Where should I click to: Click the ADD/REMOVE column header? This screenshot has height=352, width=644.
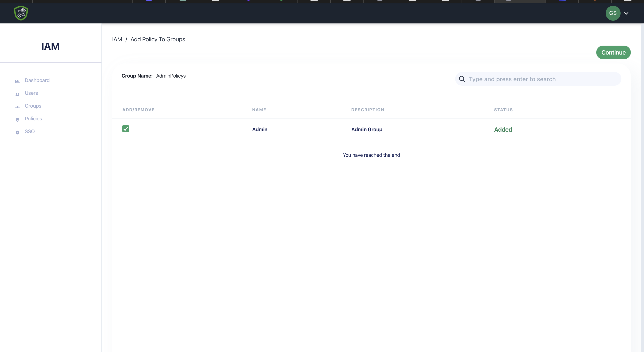tap(138, 110)
